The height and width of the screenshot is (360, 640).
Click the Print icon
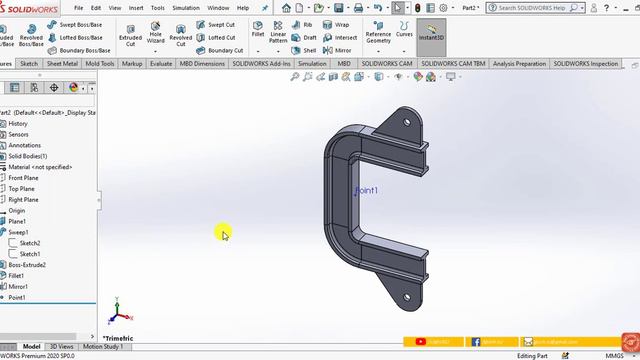(x=358, y=8)
